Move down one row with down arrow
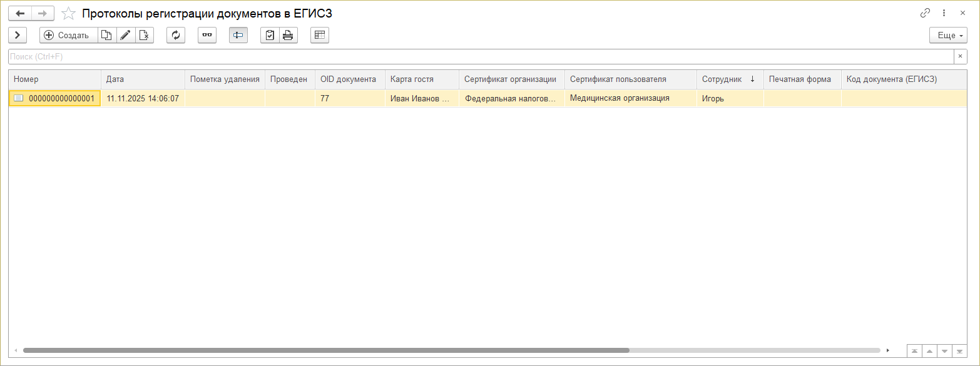Viewport: 980px width, 366px height. (944, 351)
